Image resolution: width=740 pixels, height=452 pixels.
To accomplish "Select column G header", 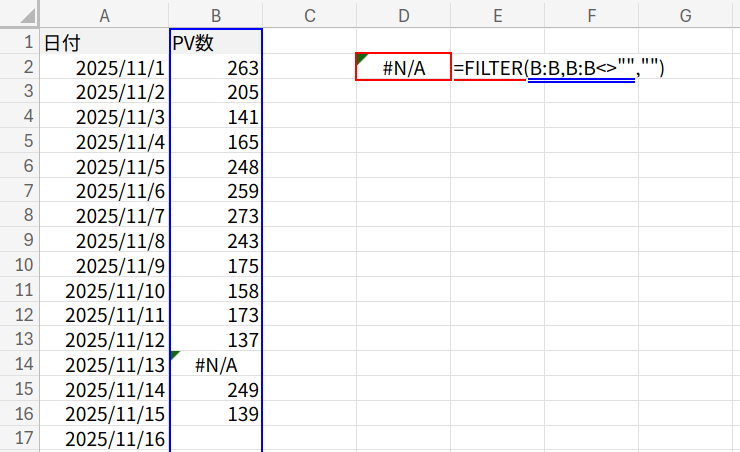I will pos(686,15).
